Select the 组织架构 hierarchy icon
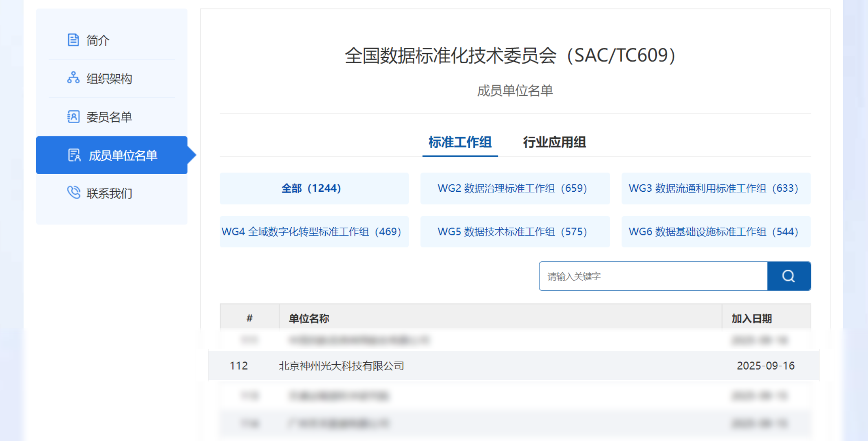The image size is (868, 441). (x=73, y=78)
